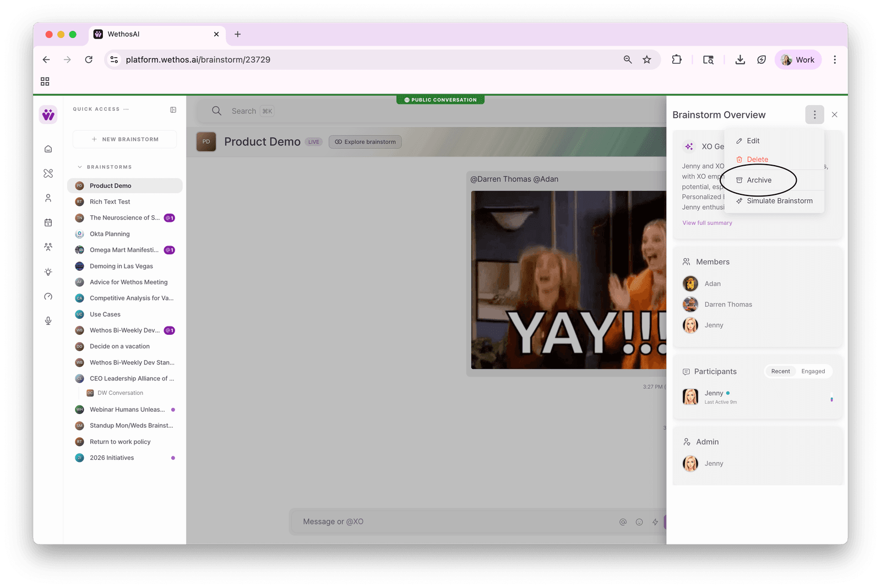The image size is (881, 588).
Task: Open the emoji picker in message box
Action: coord(639,522)
